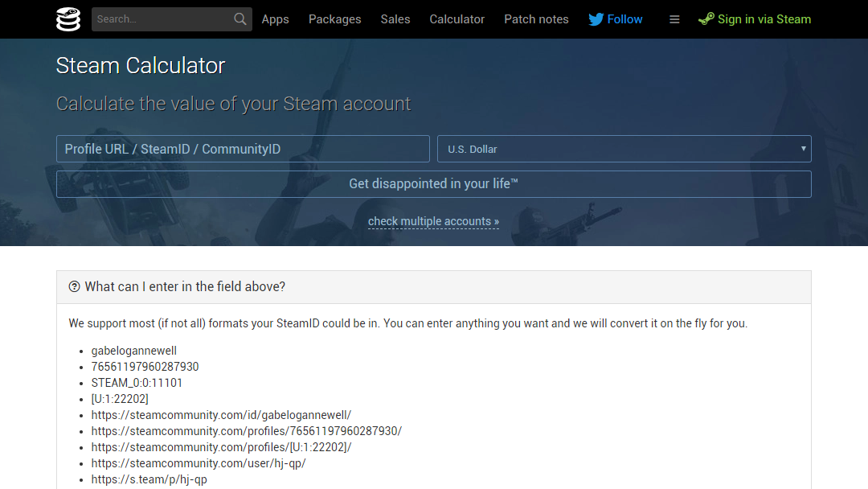The height and width of the screenshot is (489, 868).
Task: Click the Twitter bird icon
Action: [x=596, y=19]
